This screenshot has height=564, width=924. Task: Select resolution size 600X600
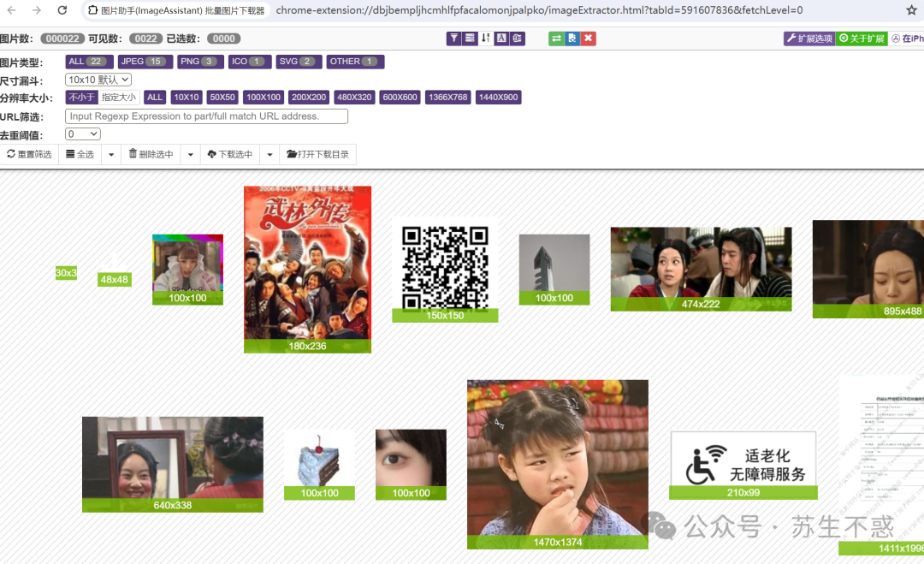tap(400, 98)
